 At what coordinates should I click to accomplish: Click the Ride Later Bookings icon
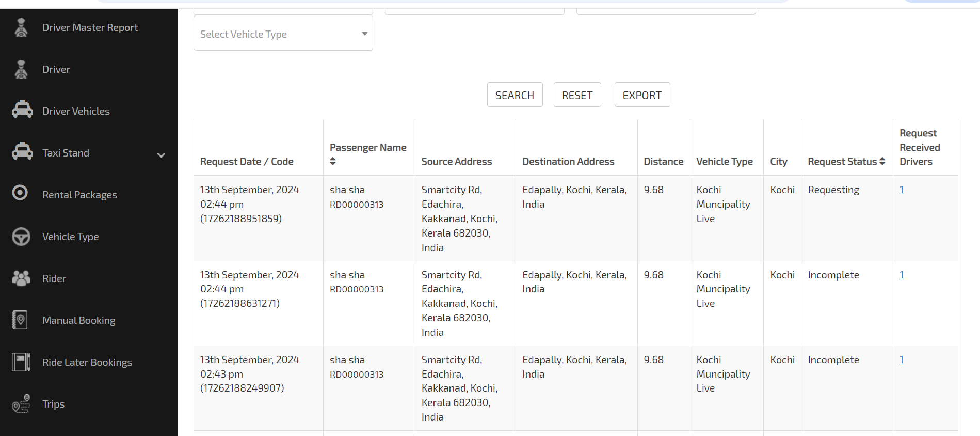21,362
